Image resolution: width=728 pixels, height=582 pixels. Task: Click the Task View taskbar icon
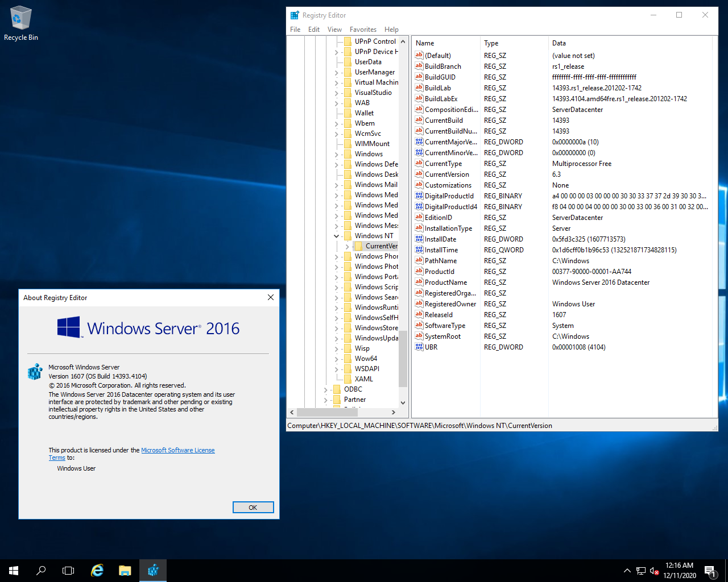[x=68, y=571]
